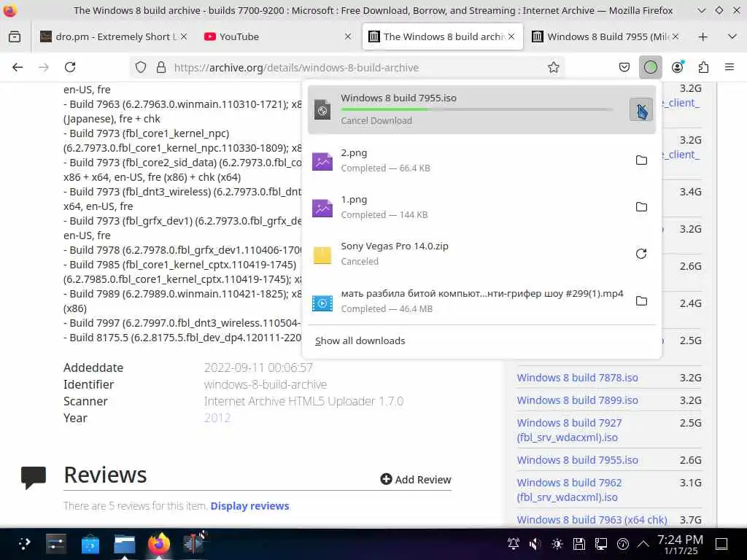Click show desktop button in taskbar

click(721, 544)
